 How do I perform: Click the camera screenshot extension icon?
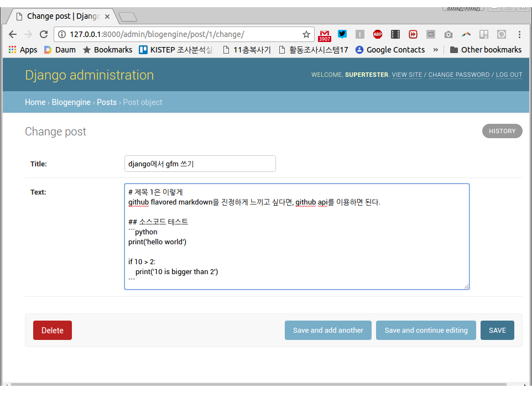pos(448,35)
